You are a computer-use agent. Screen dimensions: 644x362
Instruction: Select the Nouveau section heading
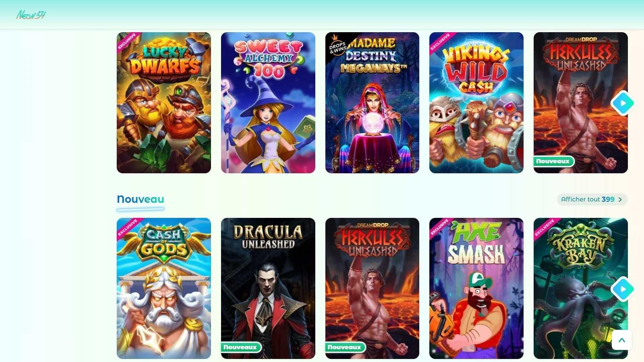coord(141,199)
